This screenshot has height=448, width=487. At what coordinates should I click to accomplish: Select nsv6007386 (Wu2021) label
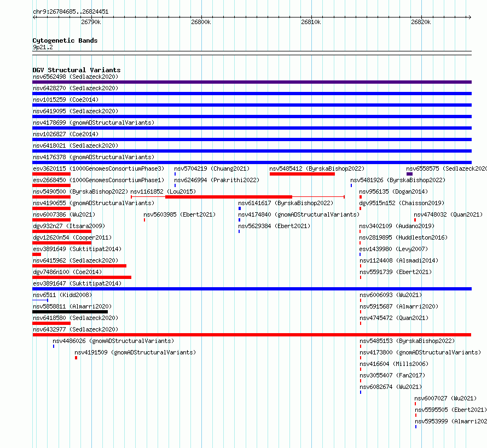click(x=64, y=214)
